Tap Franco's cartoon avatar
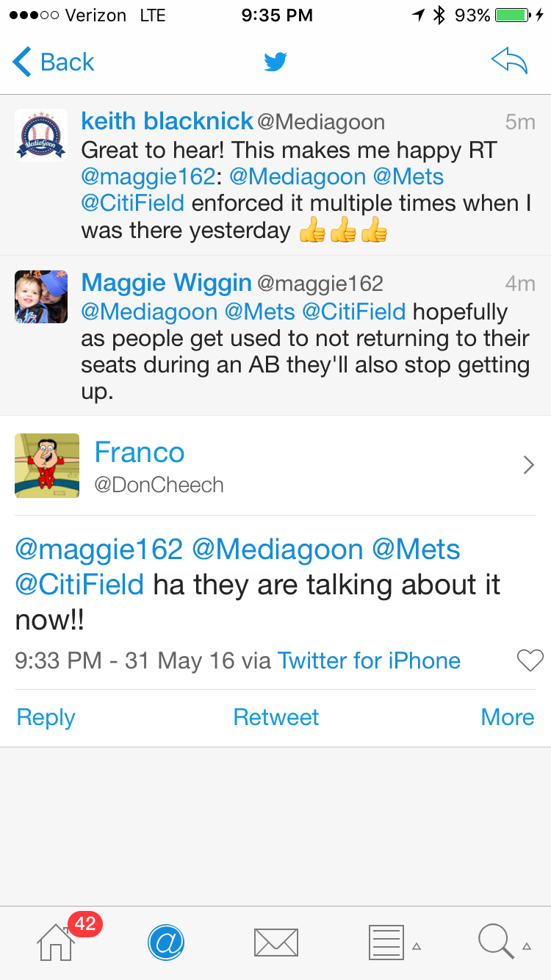Screen dimensions: 551x980 click(x=47, y=466)
